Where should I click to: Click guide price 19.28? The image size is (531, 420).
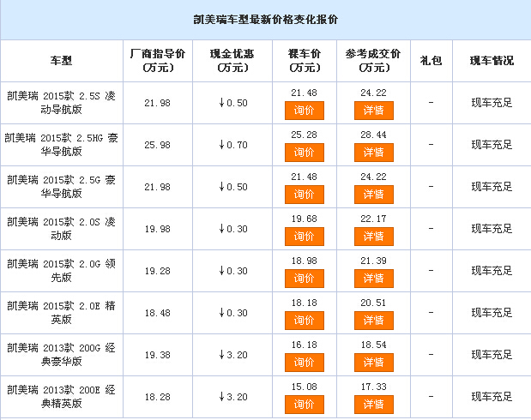click(x=158, y=271)
